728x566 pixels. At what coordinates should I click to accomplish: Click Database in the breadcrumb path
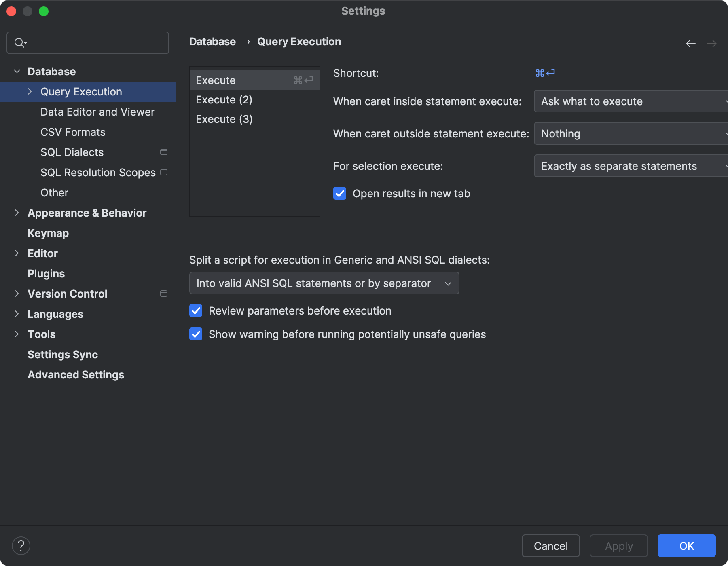[x=212, y=41]
